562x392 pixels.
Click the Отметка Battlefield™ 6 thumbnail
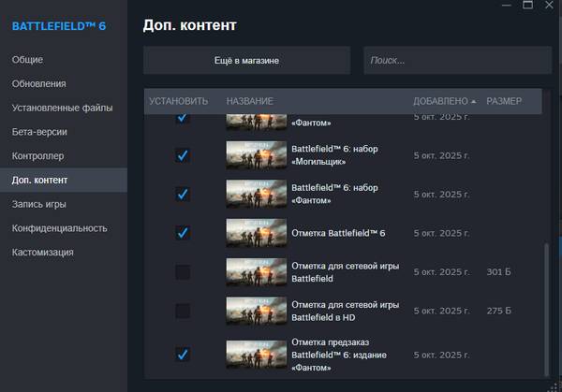(256, 233)
